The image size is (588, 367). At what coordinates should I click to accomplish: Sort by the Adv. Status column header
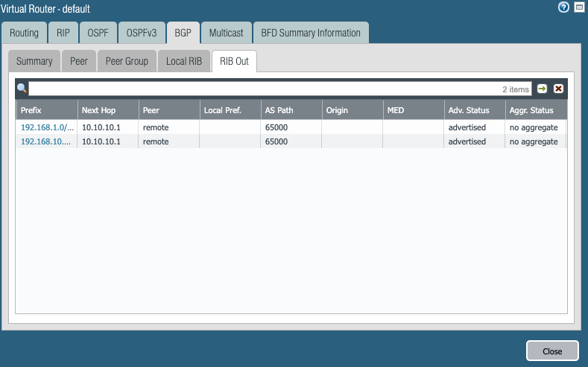click(x=472, y=110)
